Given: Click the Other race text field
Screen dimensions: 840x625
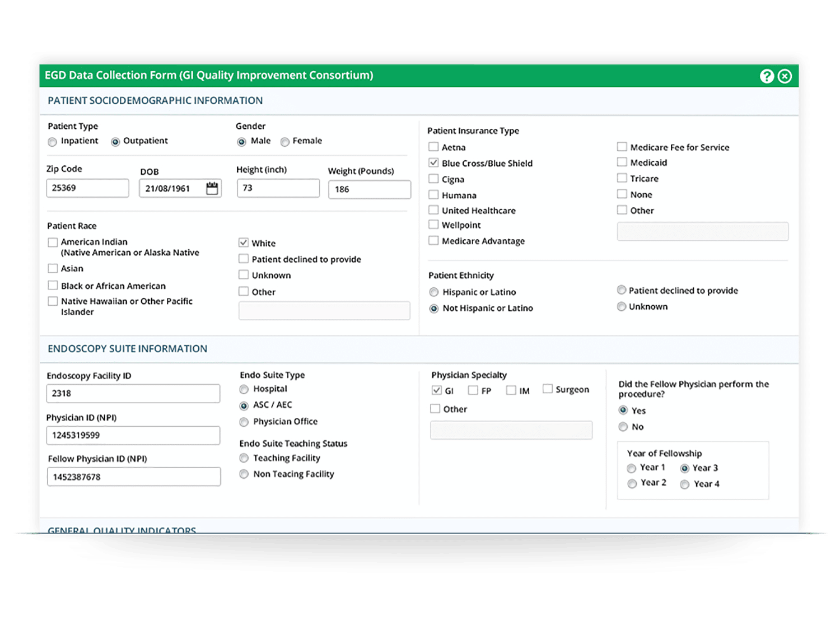Looking at the screenshot, I should [x=324, y=311].
